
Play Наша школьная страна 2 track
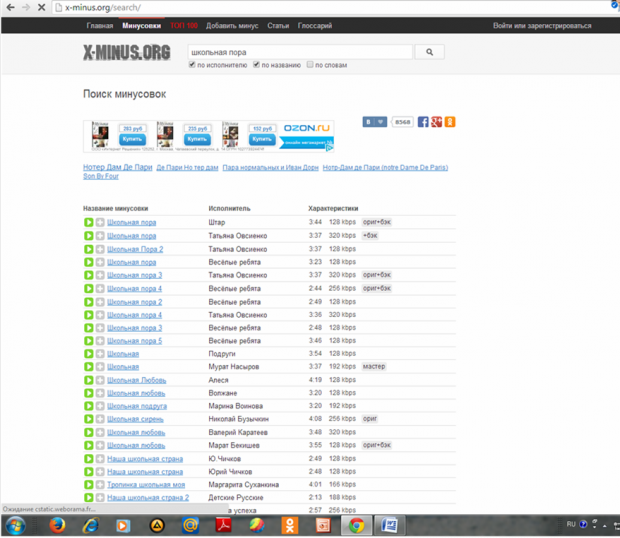click(89, 498)
